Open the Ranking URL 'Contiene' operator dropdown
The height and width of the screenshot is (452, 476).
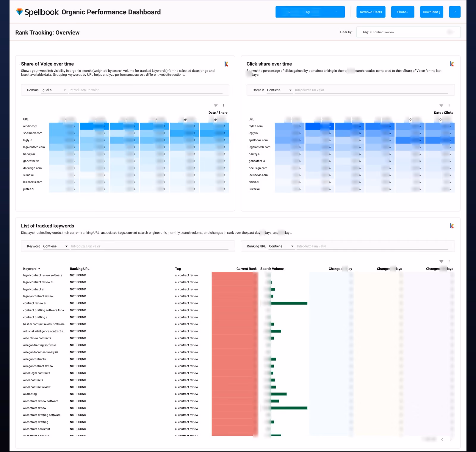(281, 246)
